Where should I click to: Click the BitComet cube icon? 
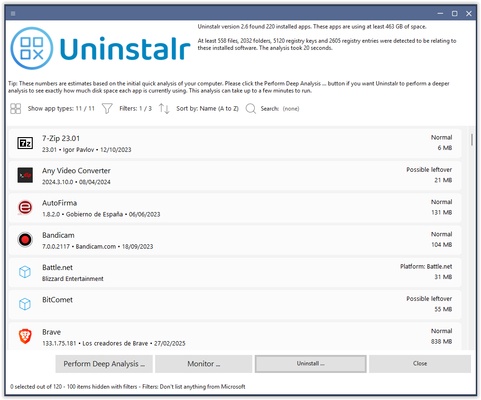click(25, 304)
